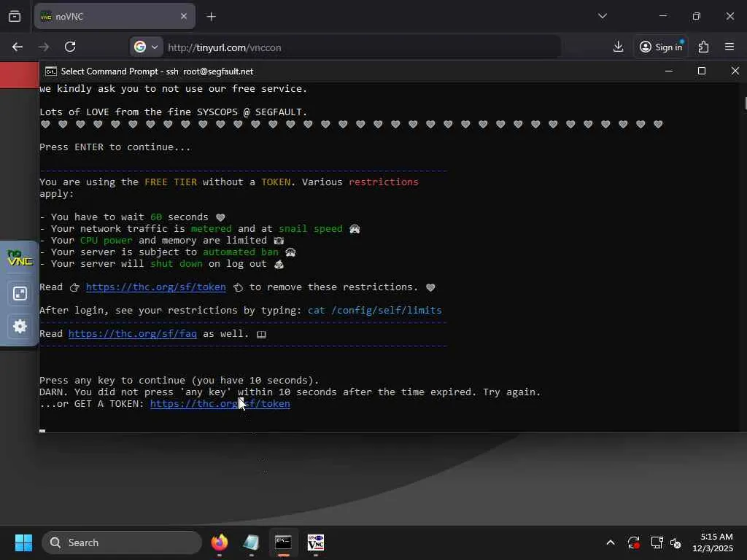Click the taskbar Search box

point(122,542)
